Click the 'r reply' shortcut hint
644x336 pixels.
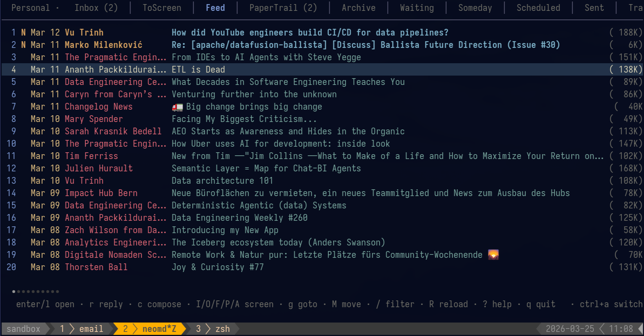(107, 304)
